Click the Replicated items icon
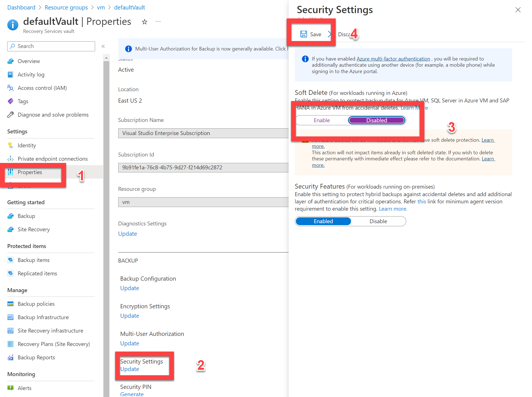Image resolution: width=532 pixels, height=397 pixels. point(11,273)
